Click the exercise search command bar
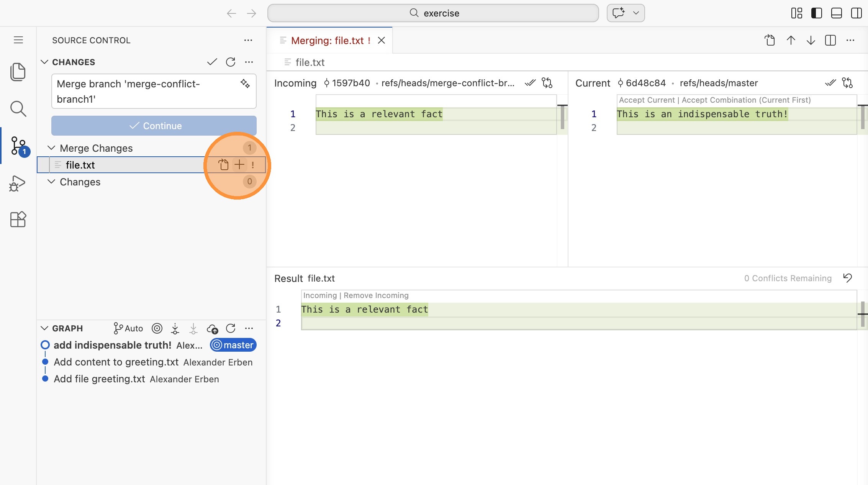 [x=433, y=13]
